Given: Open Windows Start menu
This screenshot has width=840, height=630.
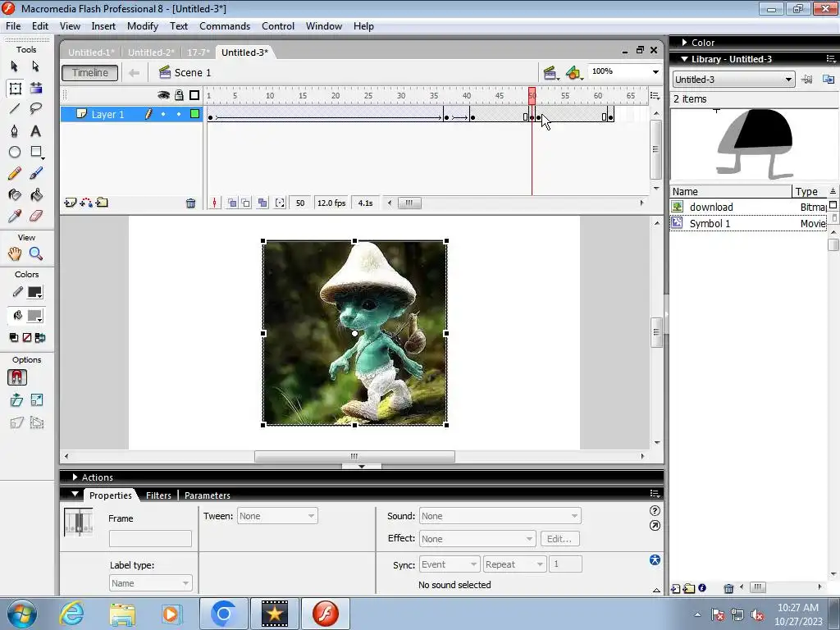Looking at the screenshot, I should [21, 614].
